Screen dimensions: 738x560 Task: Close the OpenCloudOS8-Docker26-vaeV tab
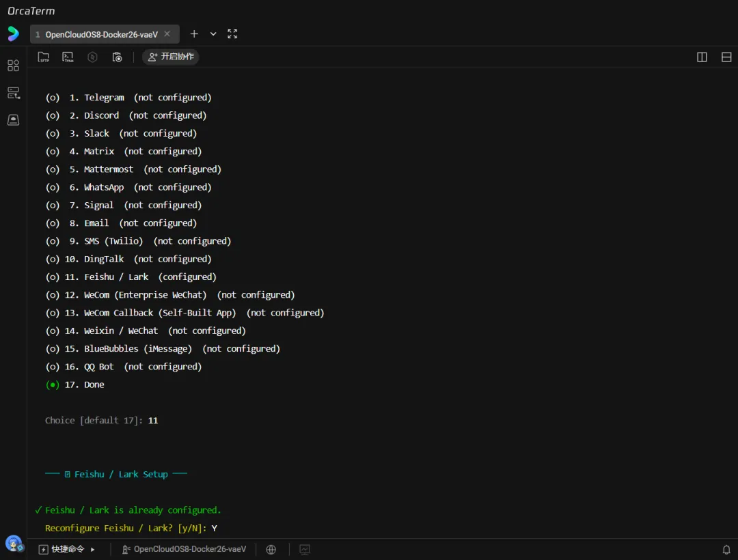pos(167,34)
